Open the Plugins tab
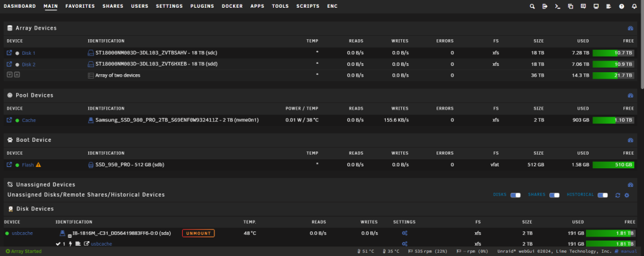The image size is (644, 256). [202, 6]
